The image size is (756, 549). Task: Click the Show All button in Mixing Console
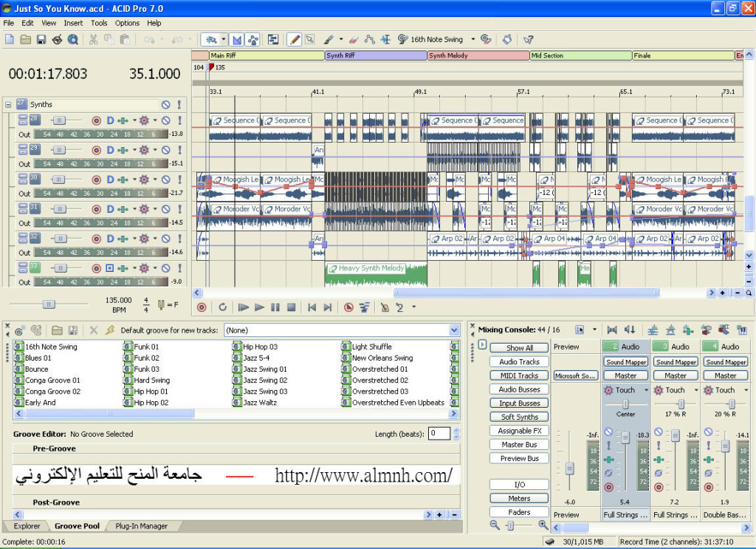click(519, 348)
